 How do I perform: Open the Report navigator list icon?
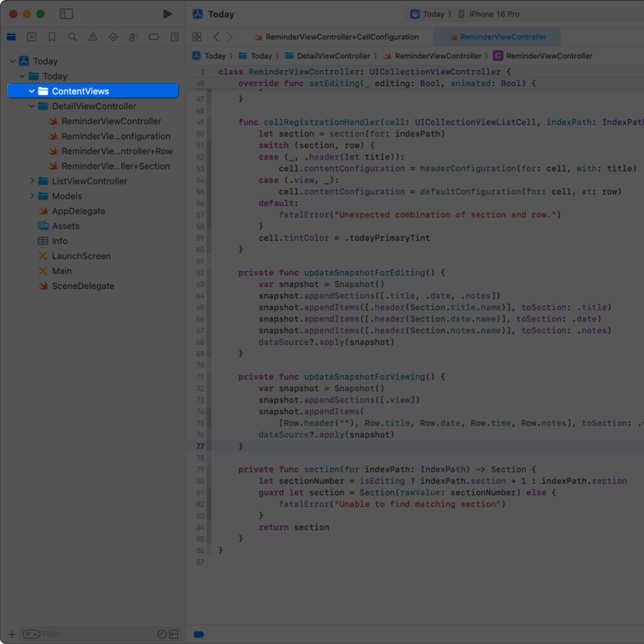[174, 36]
